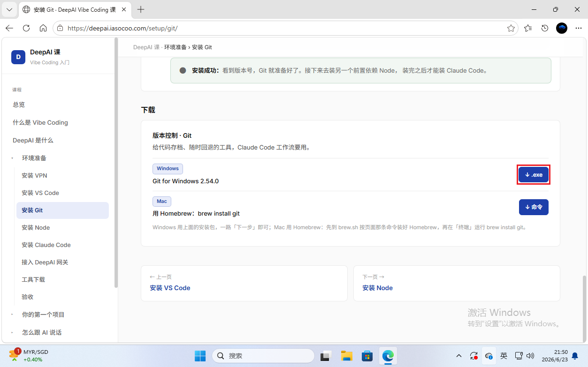Click the Mac 命令 button

tap(534, 207)
